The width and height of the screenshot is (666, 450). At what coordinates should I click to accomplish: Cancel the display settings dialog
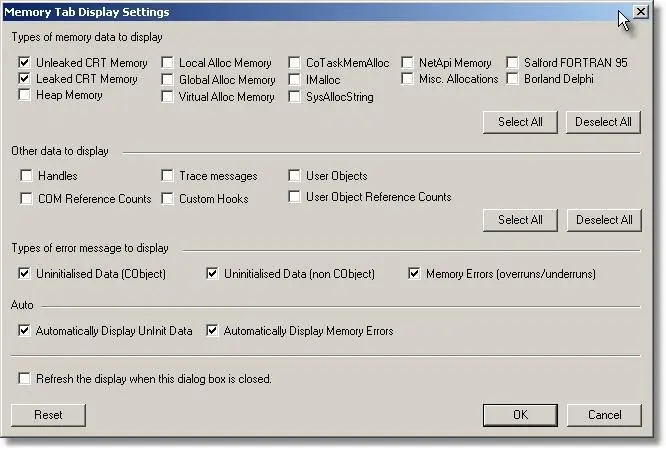[x=604, y=415]
